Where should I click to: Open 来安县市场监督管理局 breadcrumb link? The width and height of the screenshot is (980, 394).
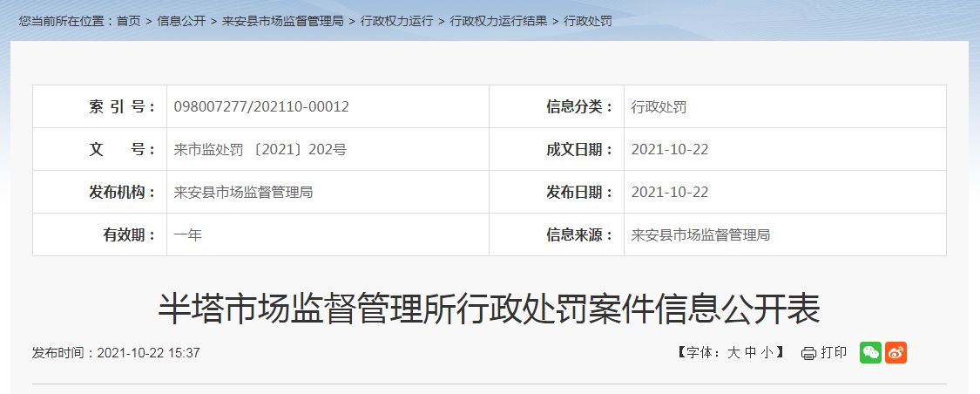tap(282, 21)
